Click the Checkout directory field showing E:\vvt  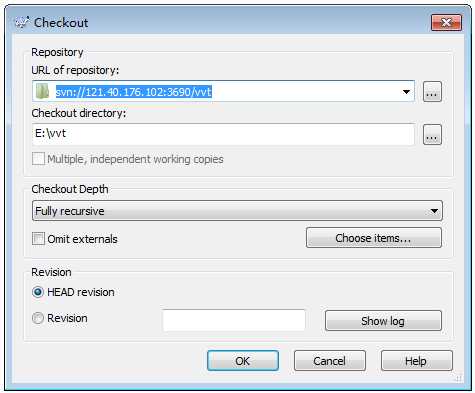coord(224,134)
